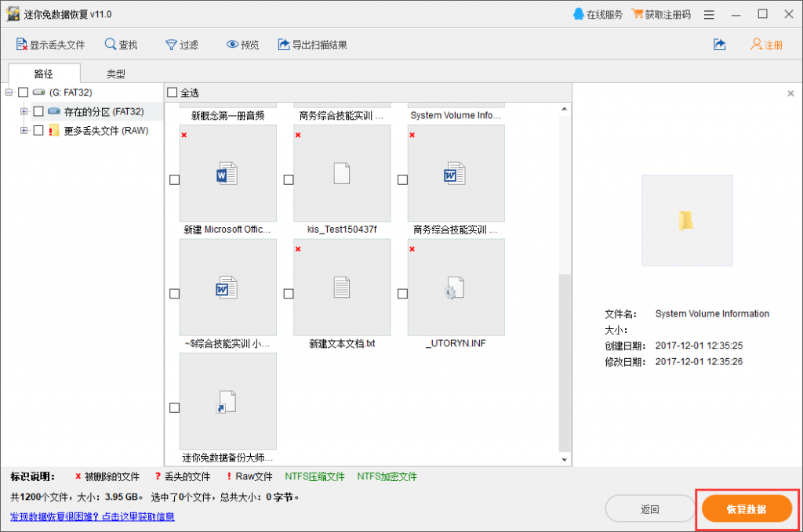
Task: Expand the 更多丢失文件 (RAW) node
Action: pos(24,130)
